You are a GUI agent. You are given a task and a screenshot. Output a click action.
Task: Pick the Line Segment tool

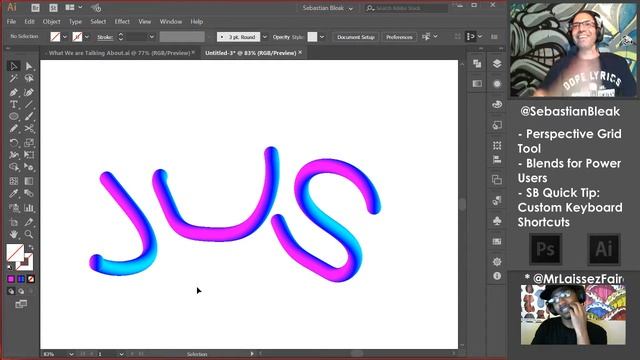(x=29, y=104)
